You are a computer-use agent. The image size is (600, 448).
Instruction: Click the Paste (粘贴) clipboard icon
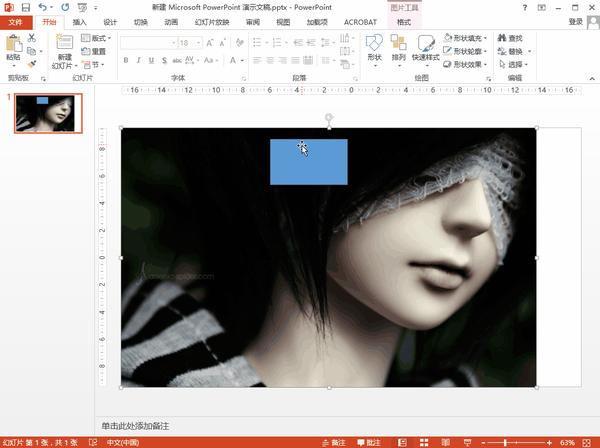tap(13, 43)
